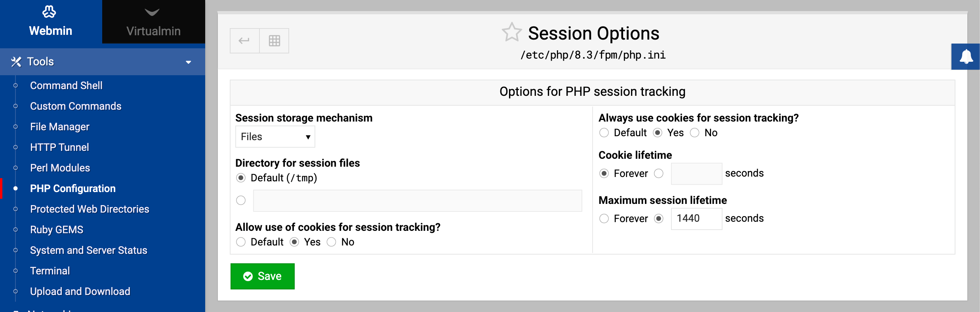The width and height of the screenshot is (980, 312).
Task: Click the checkmark icon on Save
Action: click(248, 276)
